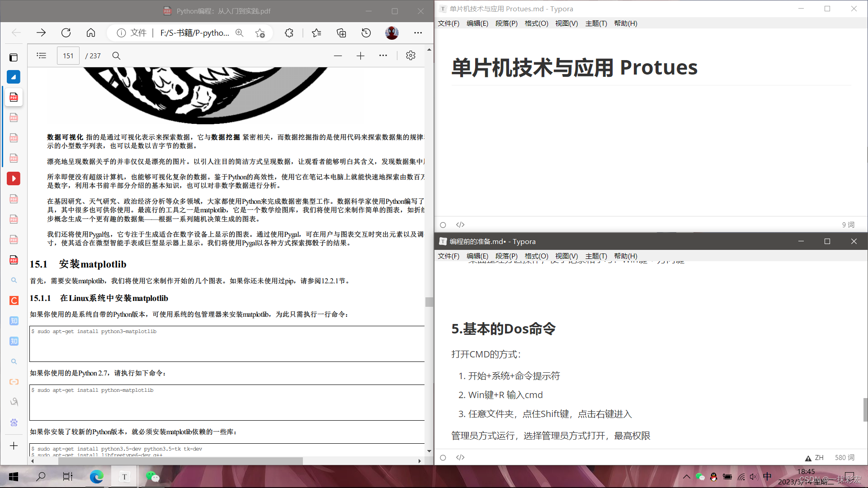Open 段落(P) menu in 编程前的准备 window
This screenshot has width=868, height=488.
(506, 256)
